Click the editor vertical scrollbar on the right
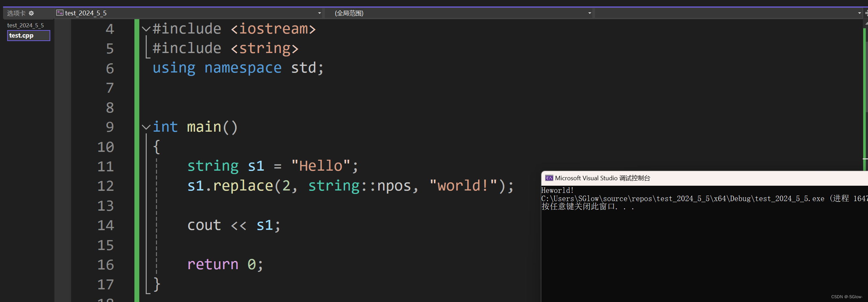Image resolution: width=868 pixels, height=302 pixels. [x=866, y=96]
